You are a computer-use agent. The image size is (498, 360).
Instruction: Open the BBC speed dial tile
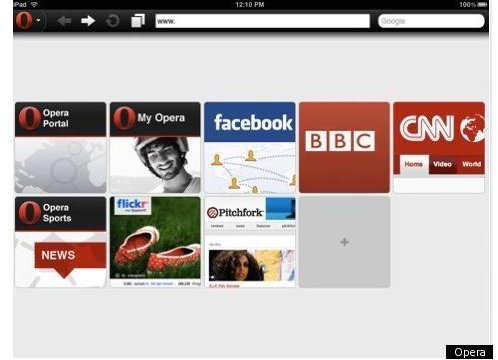(344, 147)
